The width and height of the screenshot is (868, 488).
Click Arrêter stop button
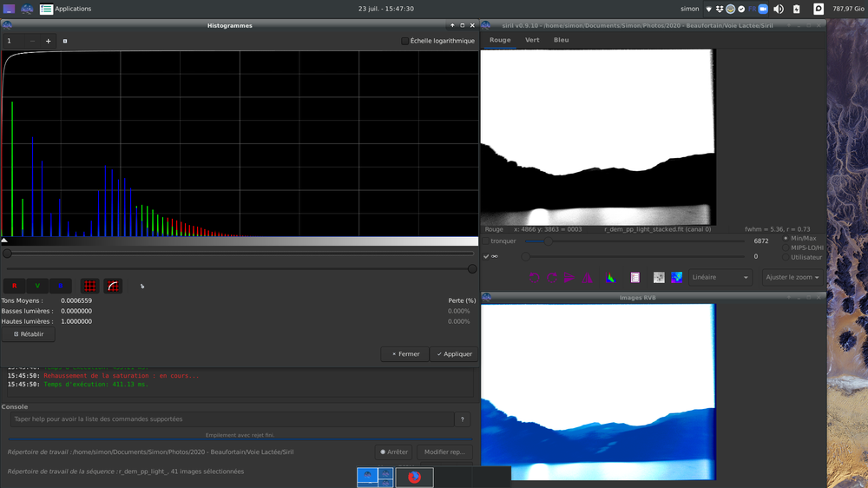393,452
